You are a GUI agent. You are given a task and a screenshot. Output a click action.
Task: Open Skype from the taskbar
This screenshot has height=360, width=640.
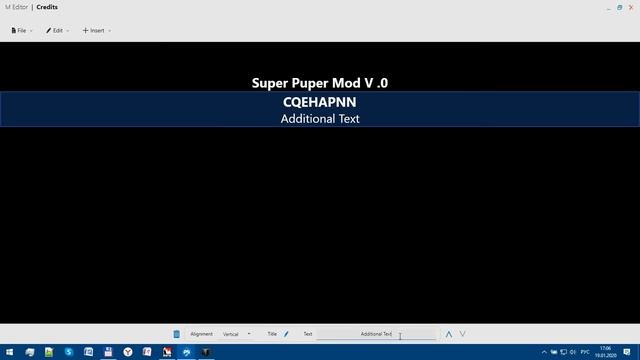pos(68,352)
